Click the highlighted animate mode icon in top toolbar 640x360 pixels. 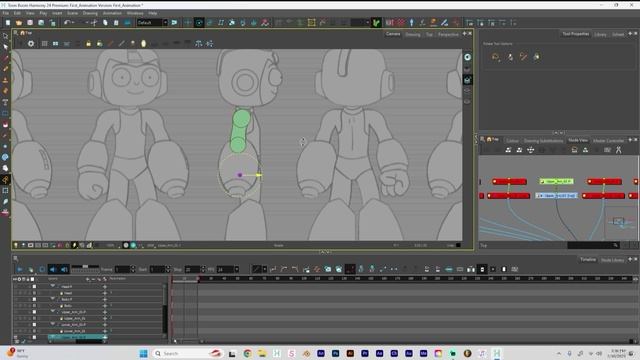199,23
